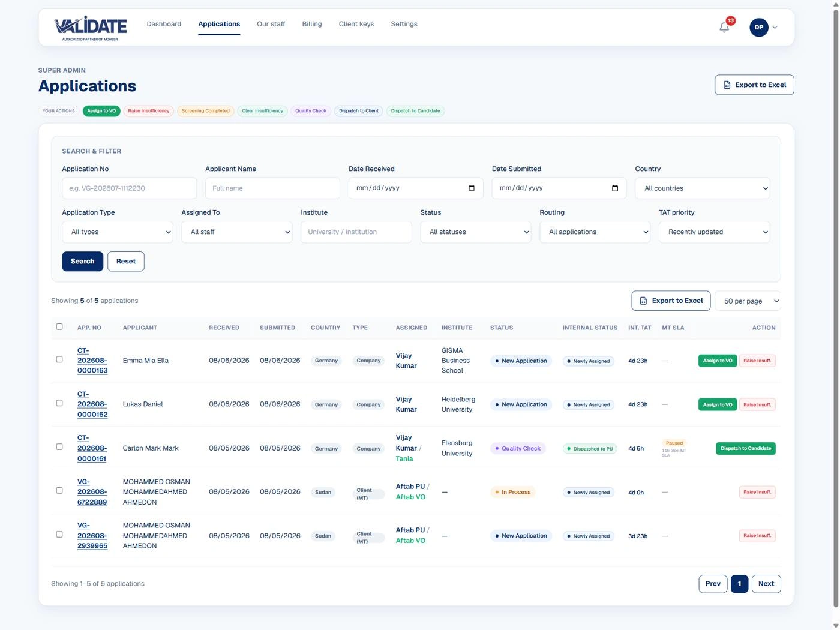Image resolution: width=840 pixels, height=630 pixels.
Task: Focus the Application No input field
Action: [x=130, y=188]
